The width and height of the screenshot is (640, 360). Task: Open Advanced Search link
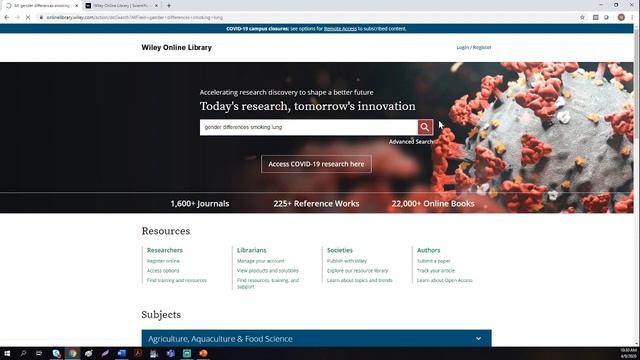pos(411,142)
